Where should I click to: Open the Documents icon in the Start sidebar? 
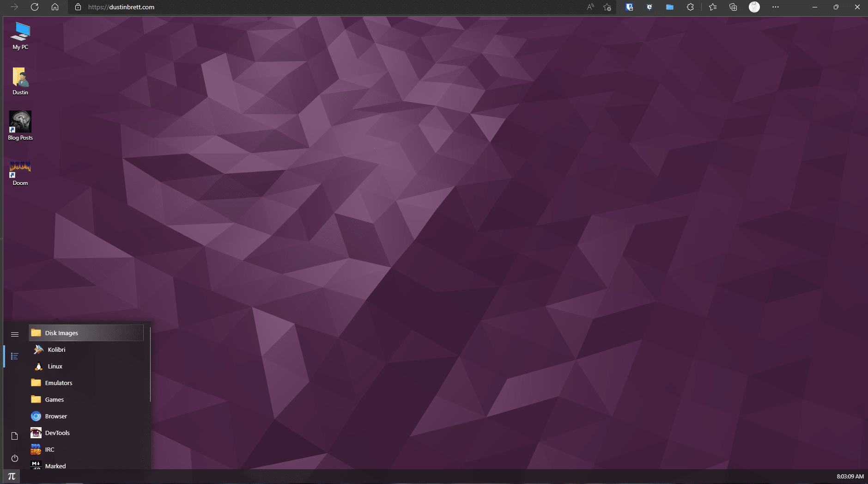[x=15, y=436]
